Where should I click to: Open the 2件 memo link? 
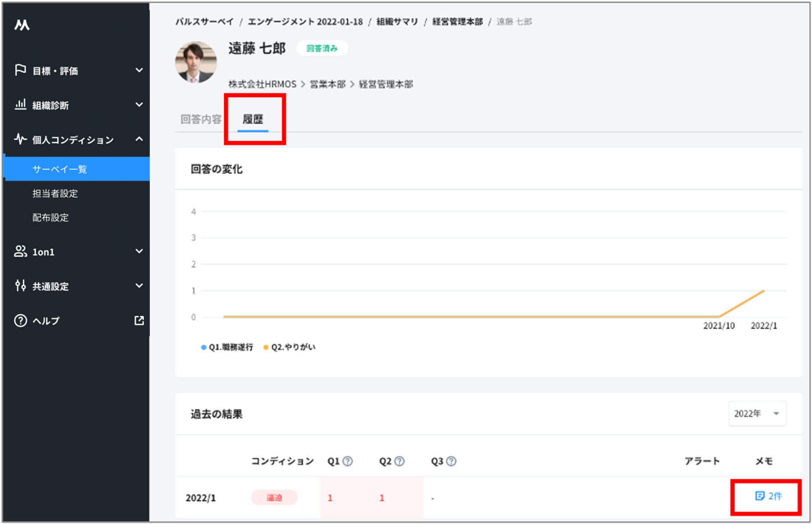[x=768, y=496]
